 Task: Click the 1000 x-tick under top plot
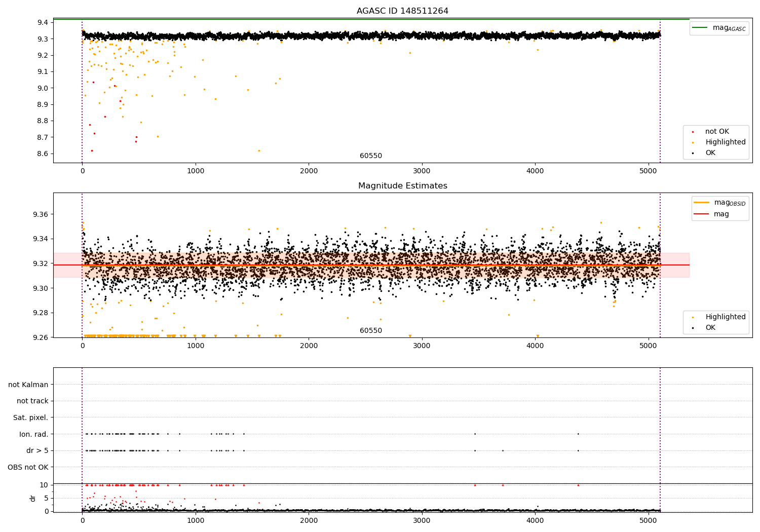tap(196, 171)
